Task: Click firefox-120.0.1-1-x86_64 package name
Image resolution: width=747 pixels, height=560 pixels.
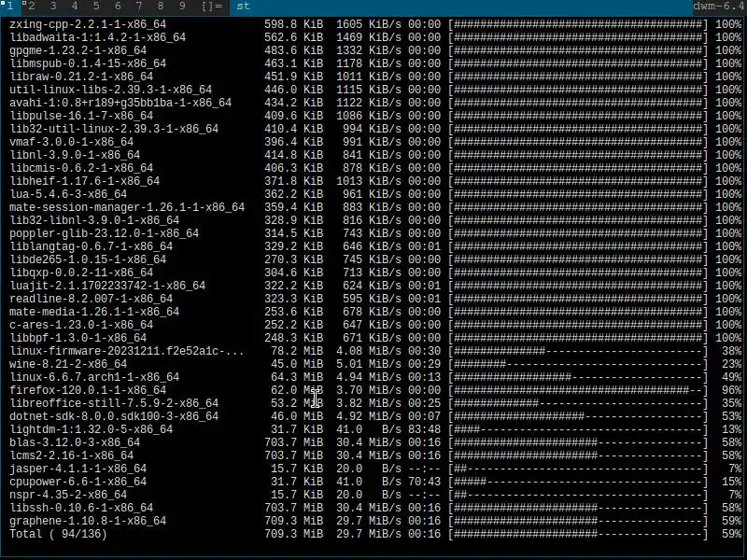Action: [x=88, y=390]
